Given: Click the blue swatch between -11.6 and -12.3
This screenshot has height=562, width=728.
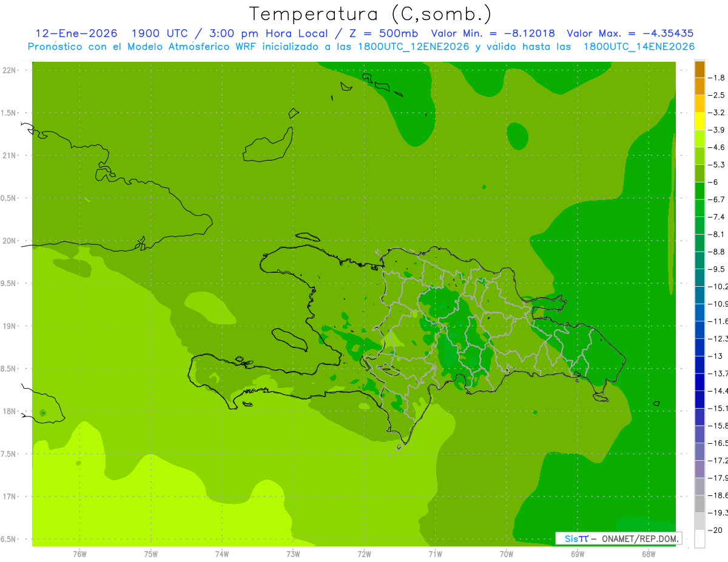Looking at the screenshot, I should [x=699, y=330].
